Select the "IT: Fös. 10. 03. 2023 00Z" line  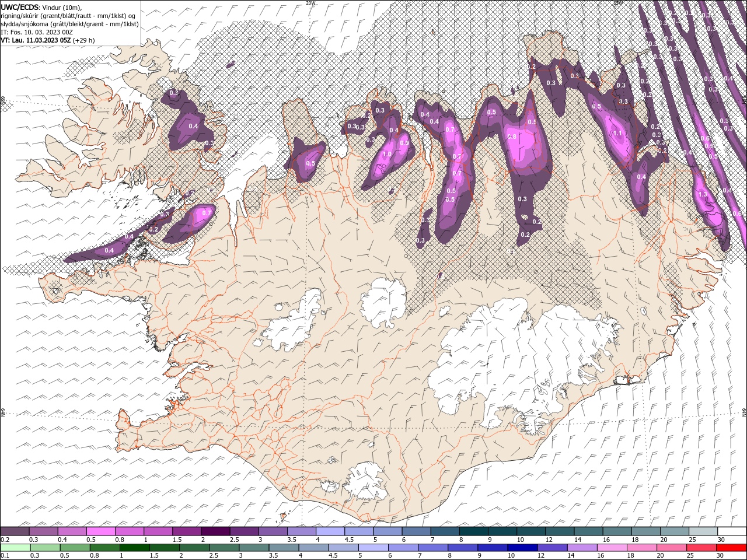point(37,32)
